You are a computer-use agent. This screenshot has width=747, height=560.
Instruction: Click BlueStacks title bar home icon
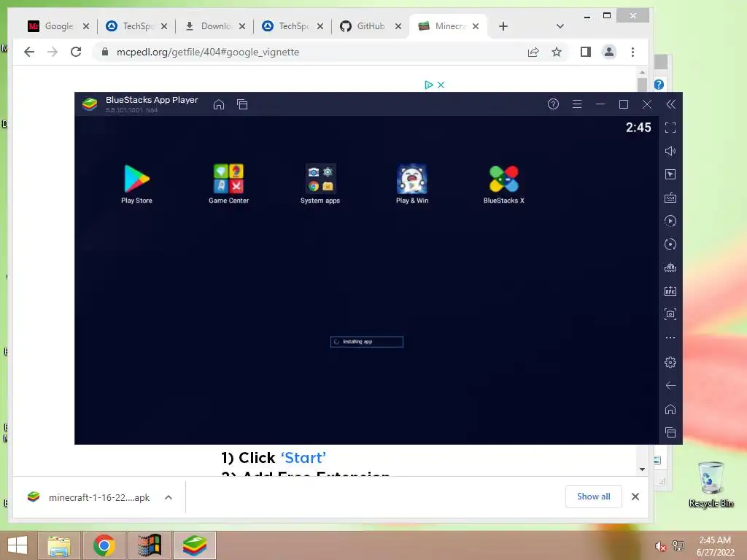click(219, 104)
